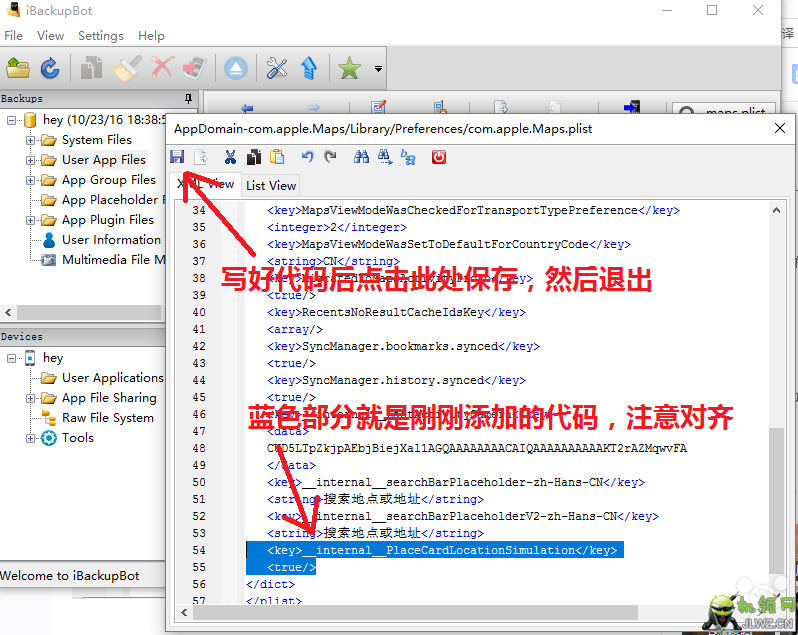Viewport: 798px width, 635px height.
Task: Close the com.apple.Maps.plist editor dialog
Action: (780, 128)
